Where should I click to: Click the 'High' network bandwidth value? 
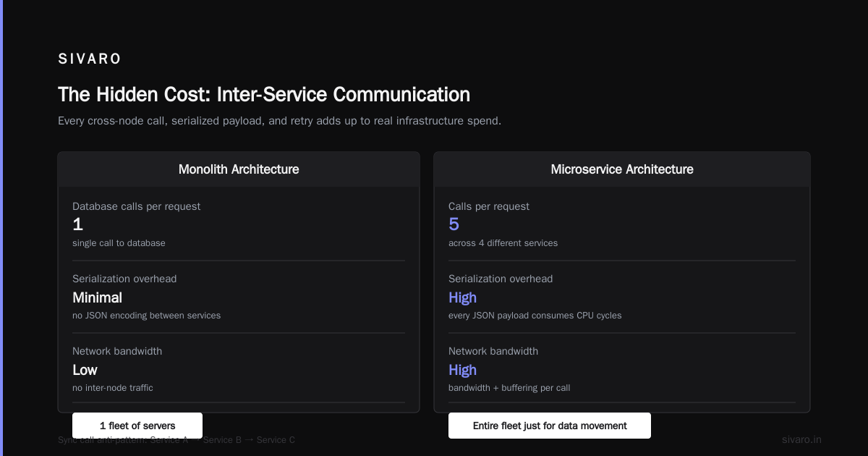coord(462,370)
